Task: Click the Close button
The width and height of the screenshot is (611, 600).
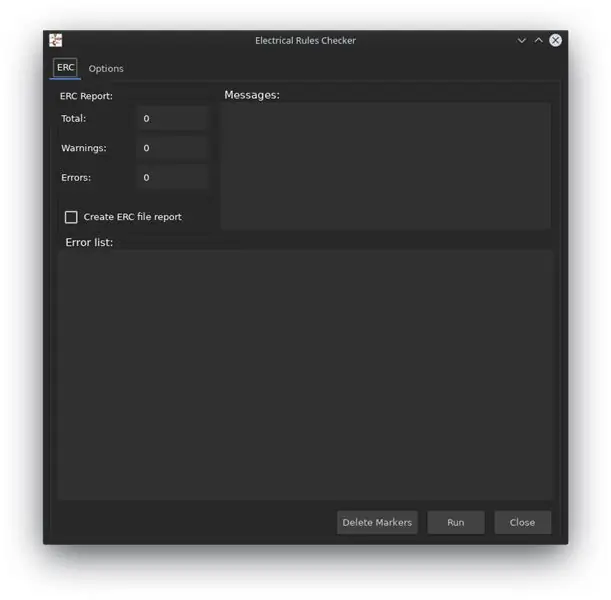Action: click(x=523, y=522)
